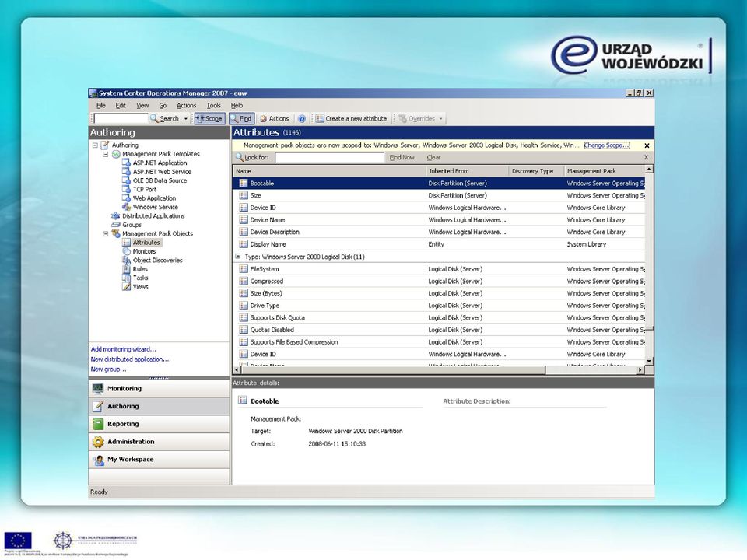747x560 pixels.
Task: Open My Workspace pane
Action: 159,459
